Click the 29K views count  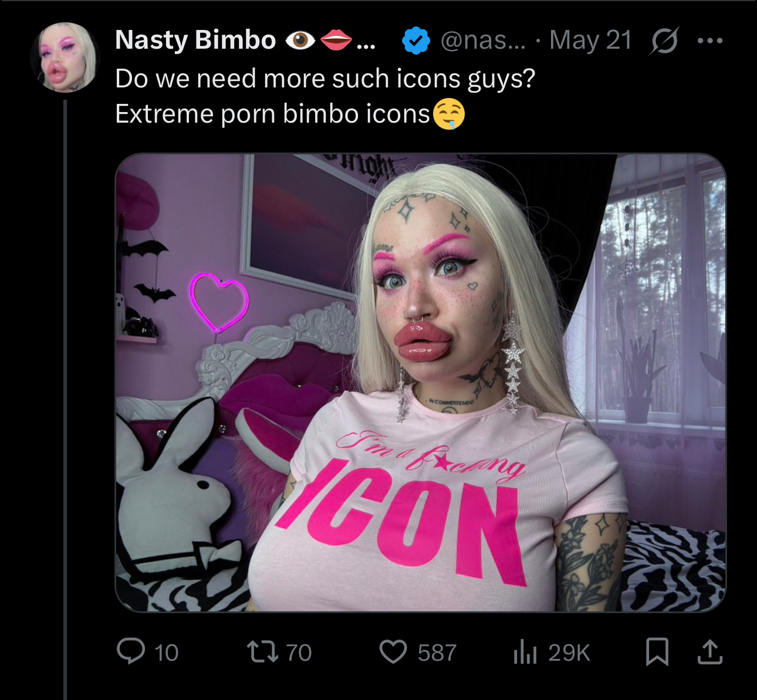569,652
